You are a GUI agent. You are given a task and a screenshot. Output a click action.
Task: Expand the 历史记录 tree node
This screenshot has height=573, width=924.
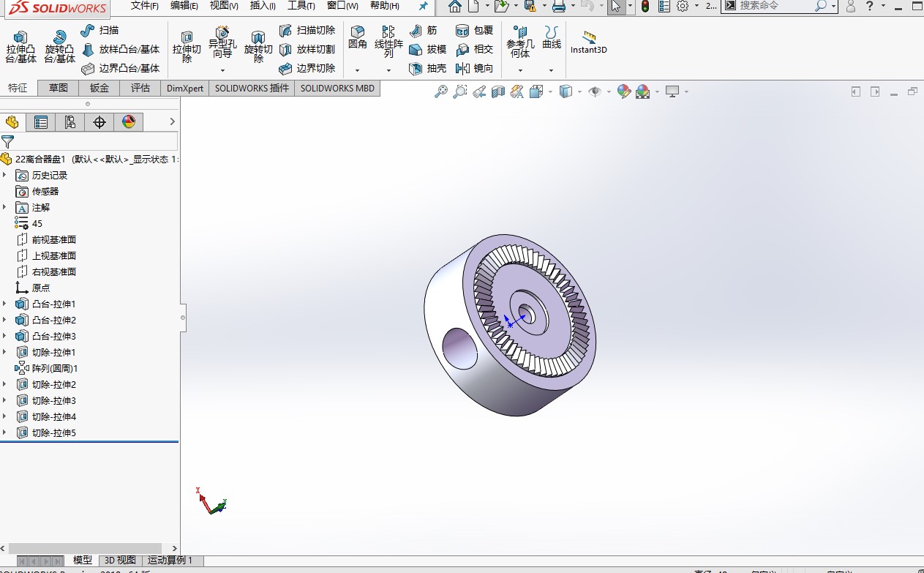(x=4, y=175)
